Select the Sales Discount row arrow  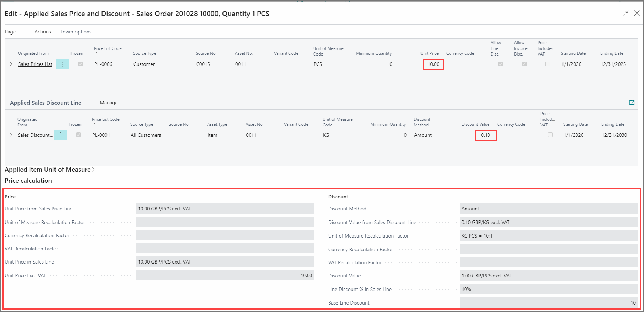[x=10, y=135]
